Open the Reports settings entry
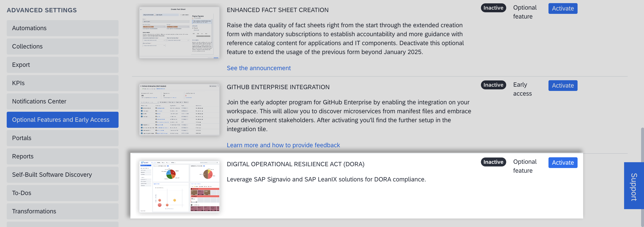 tap(62, 156)
